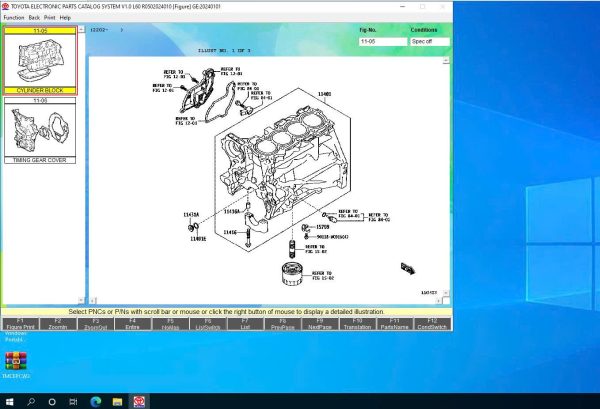Click the F1 Figure Print button
This screenshot has height=409, width=600.
tap(21, 324)
